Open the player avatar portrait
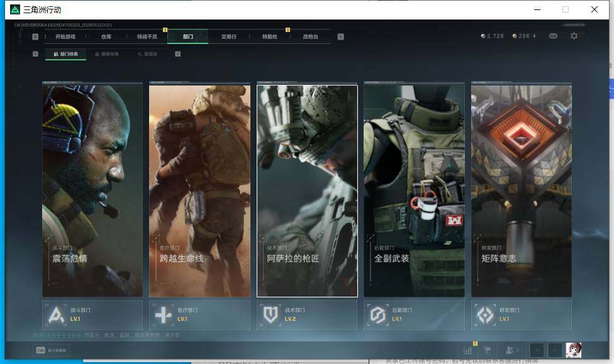 point(574,350)
